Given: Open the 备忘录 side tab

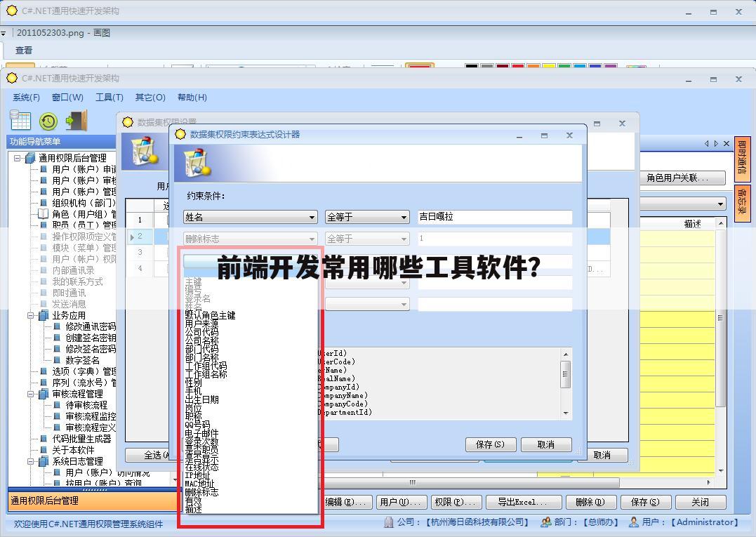Looking at the screenshot, I should click(742, 204).
